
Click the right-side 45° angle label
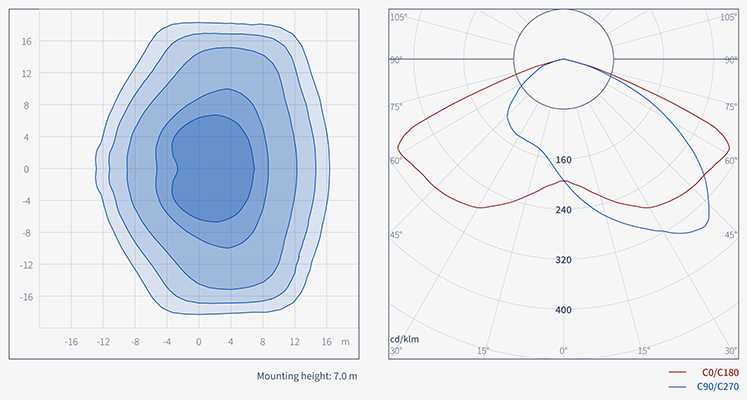coord(731,235)
